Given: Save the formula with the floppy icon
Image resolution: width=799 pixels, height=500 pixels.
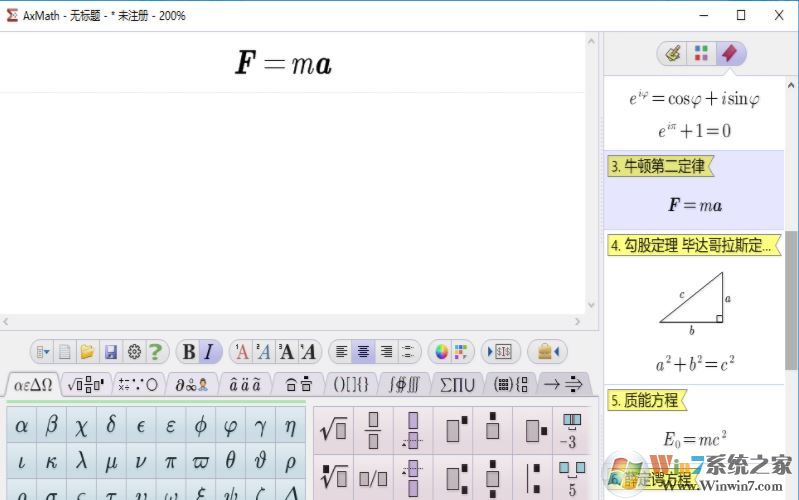Looking at the screenshot, I should pyautogui.click(x=111, y=352).
